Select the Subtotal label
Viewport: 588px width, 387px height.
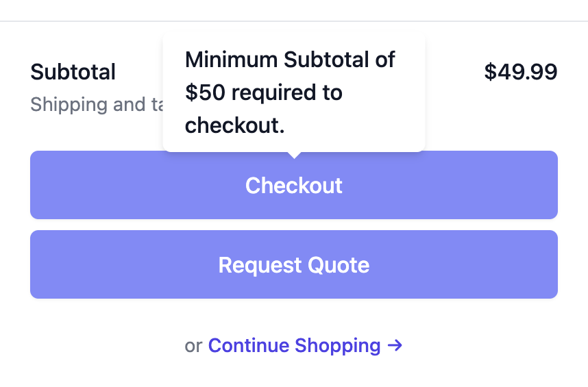coord(73,72)
